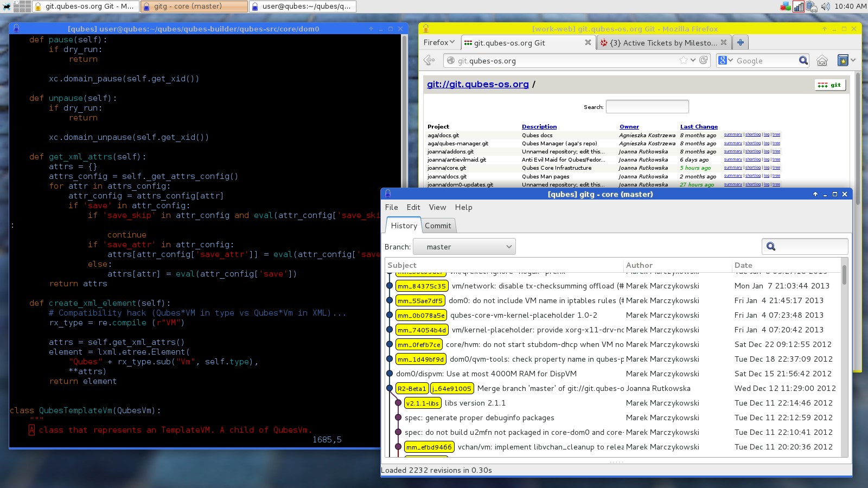Switch to the Commit tab in gitg
The height and width of the screenshot is (488, 868).
(438, 226)
